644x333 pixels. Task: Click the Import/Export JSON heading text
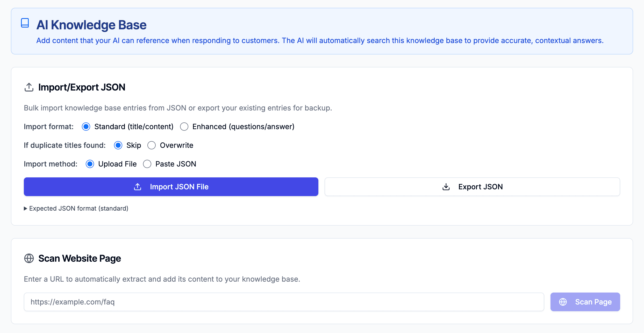[82, 87]
